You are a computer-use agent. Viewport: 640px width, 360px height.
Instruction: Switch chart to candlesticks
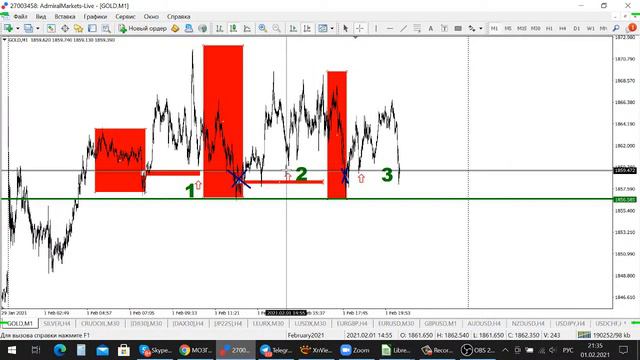233,28
